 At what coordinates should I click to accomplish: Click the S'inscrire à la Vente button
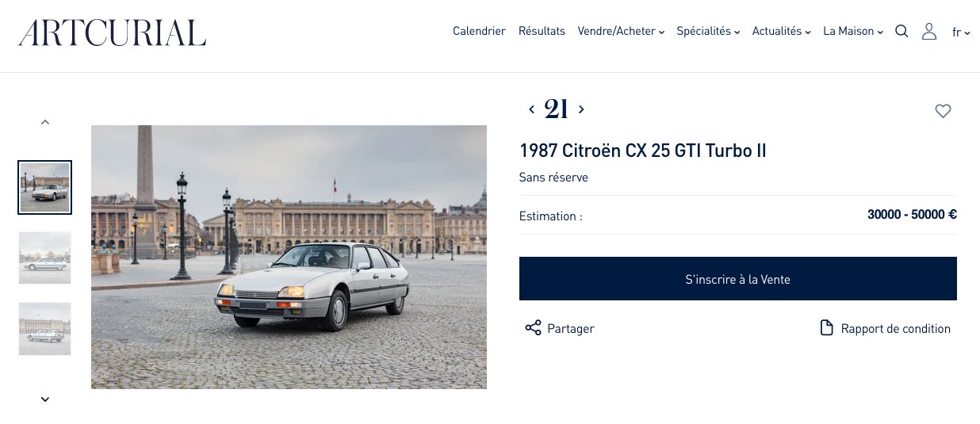(738, 279)
